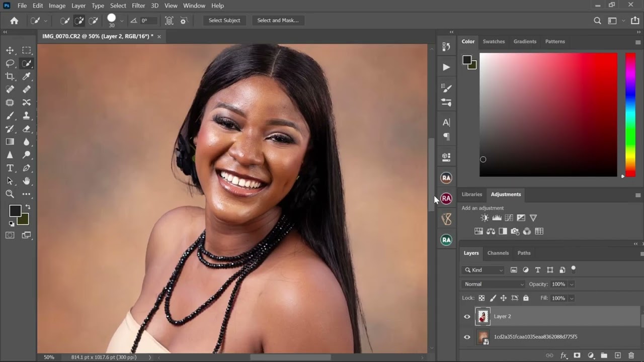Toggle Lock transparent pixels
The width and height of the screenshot is (644, 362).
pyautogui.click(x=481, y=298)
